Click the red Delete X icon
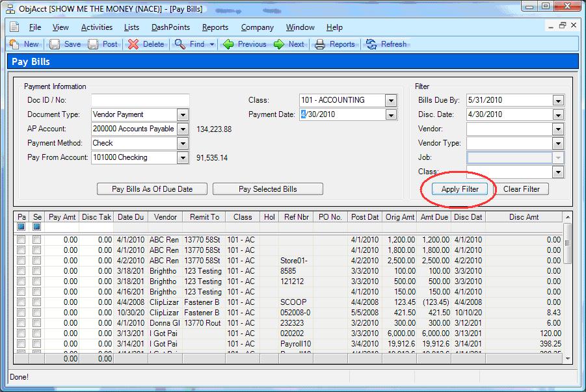 tap(133, 44)
